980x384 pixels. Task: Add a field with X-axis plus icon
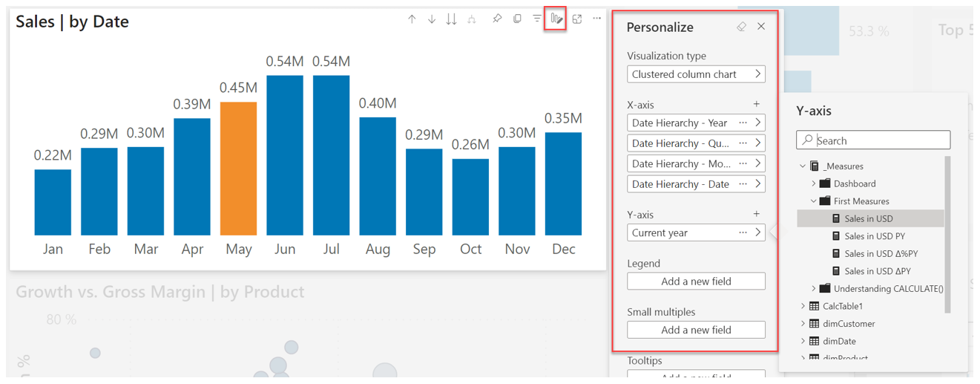point(757,105)
